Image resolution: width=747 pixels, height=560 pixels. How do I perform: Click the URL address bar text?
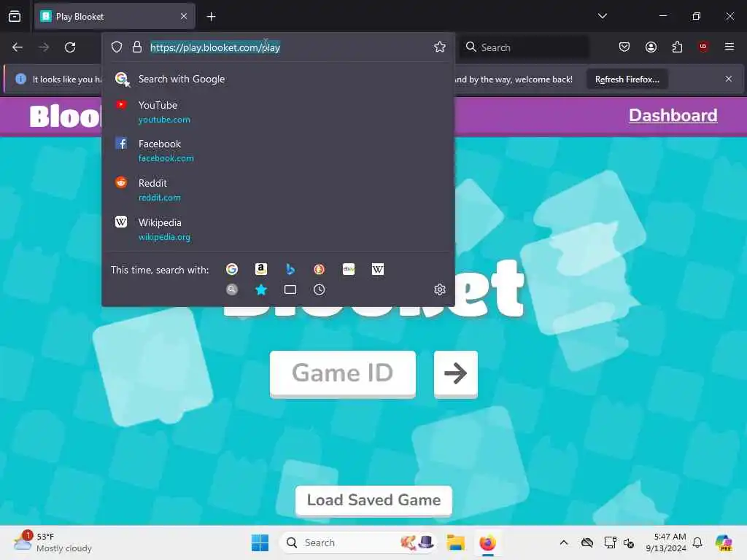pyautogui.click(x=215, y=47)
